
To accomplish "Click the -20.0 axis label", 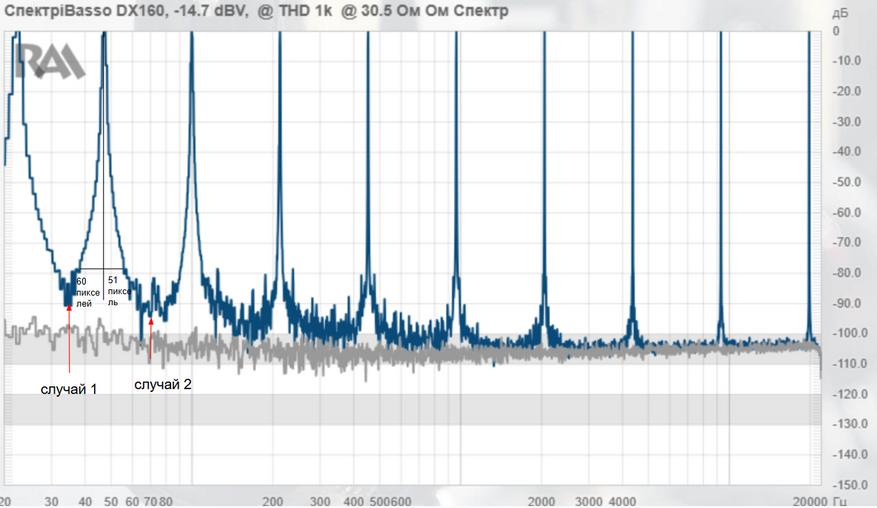I will (846, 91).
